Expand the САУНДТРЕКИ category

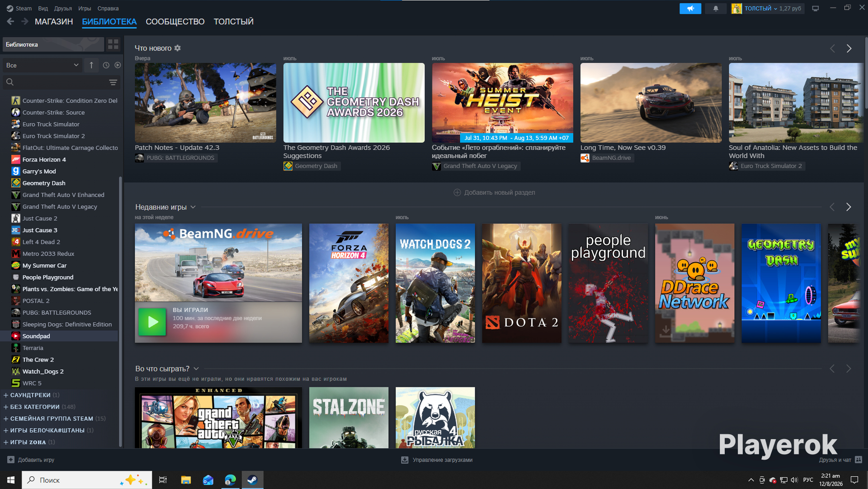(x=30, y=395)
